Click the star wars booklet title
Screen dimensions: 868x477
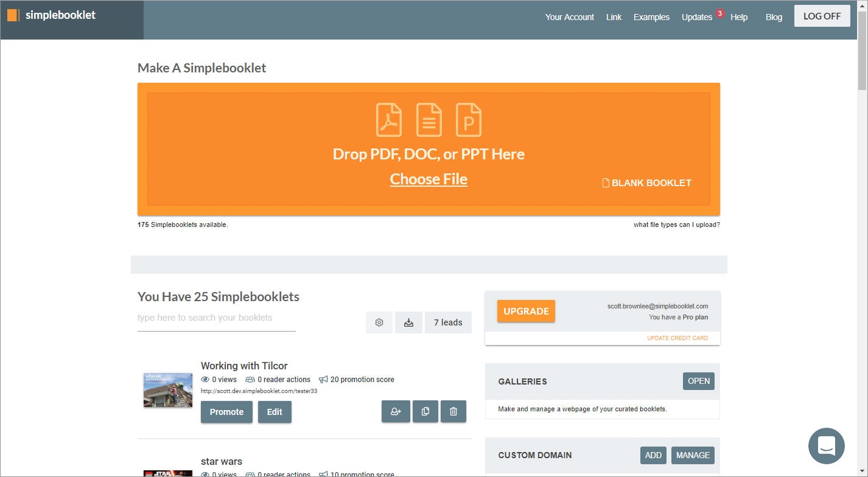[222, 461]
